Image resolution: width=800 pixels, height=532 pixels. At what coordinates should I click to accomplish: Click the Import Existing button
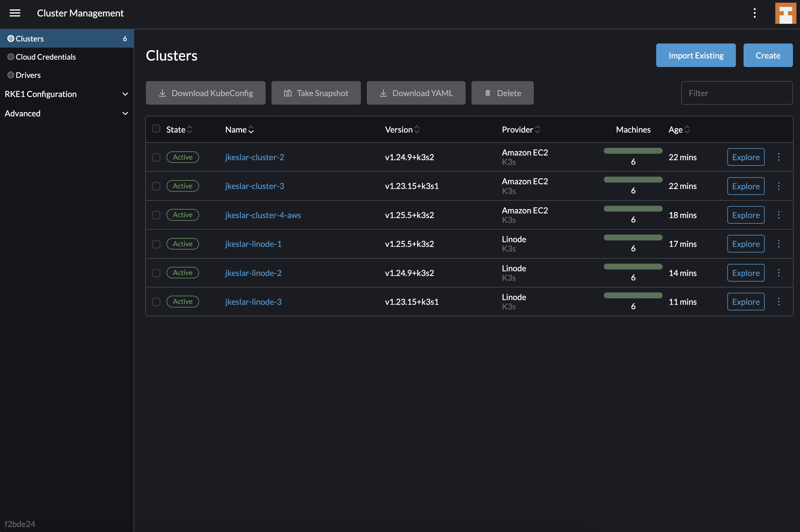click(696, 55)
